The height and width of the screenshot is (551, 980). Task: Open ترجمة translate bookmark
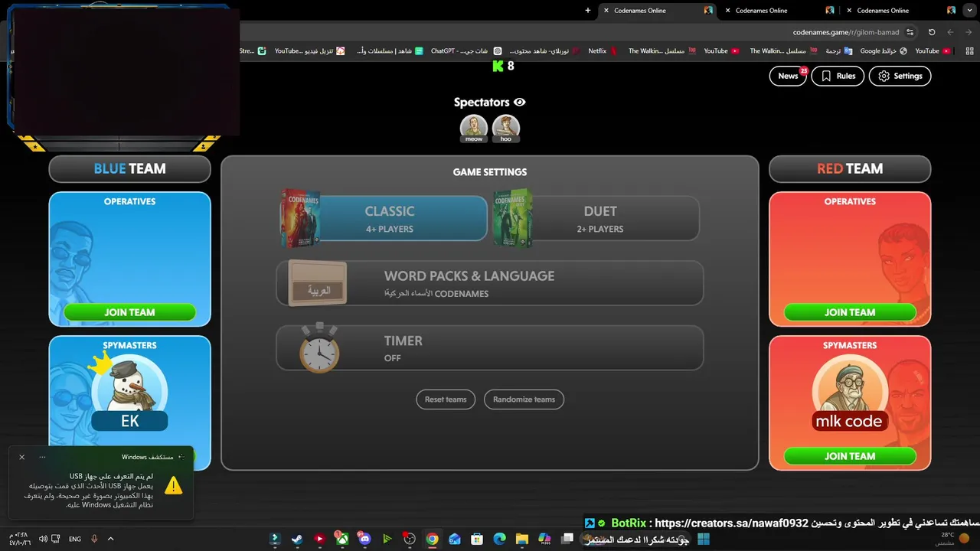coord(838,51)
